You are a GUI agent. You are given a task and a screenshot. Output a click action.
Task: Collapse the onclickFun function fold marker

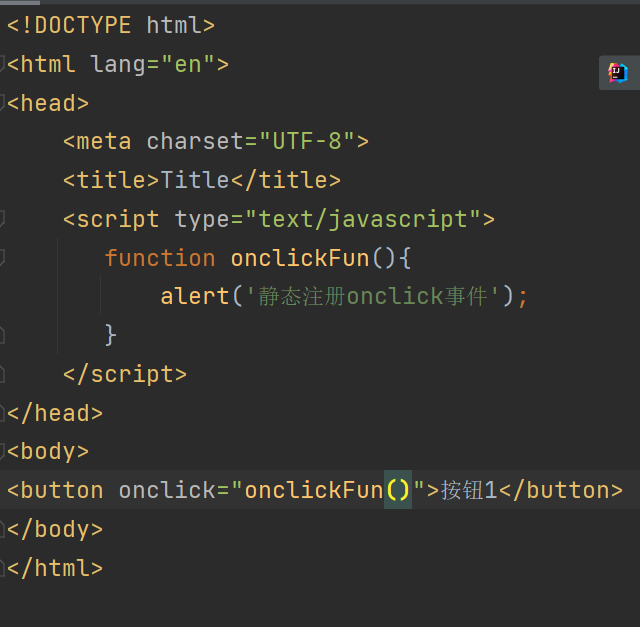(3, 258)
